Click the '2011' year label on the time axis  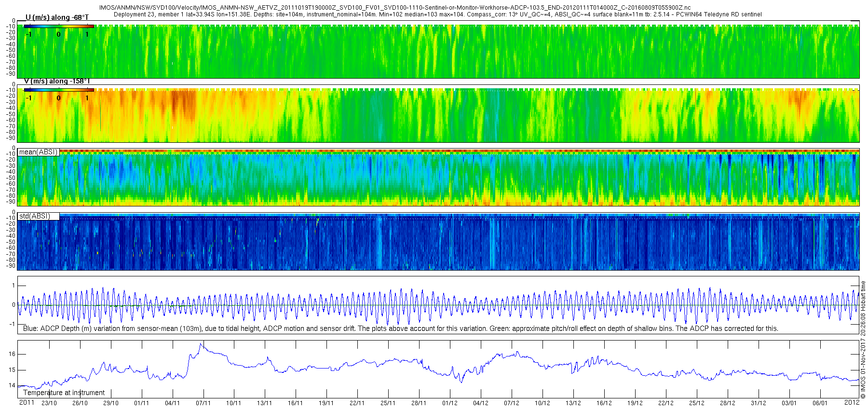[x=27, y=402]
